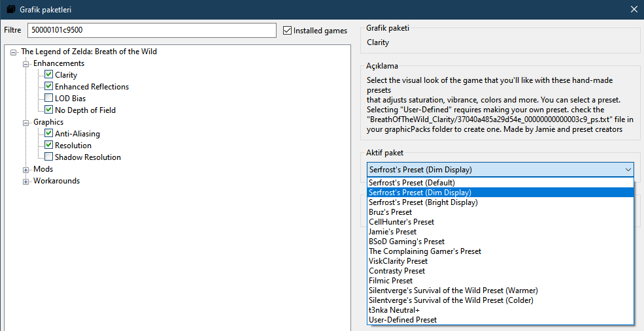Disable Enhanced Reflections checkbox
This screenshot has height=331, width=644.
tap(48, 86)
